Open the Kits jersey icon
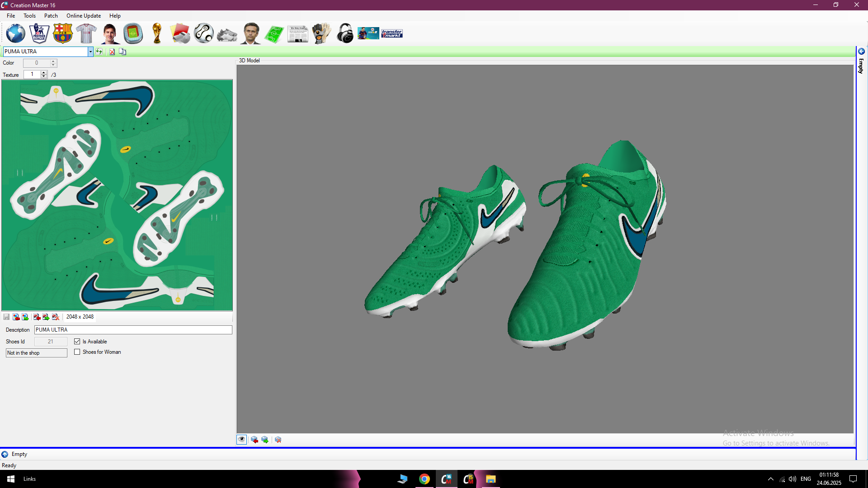This screenshot has height=488, width=868. click(86, 33)
